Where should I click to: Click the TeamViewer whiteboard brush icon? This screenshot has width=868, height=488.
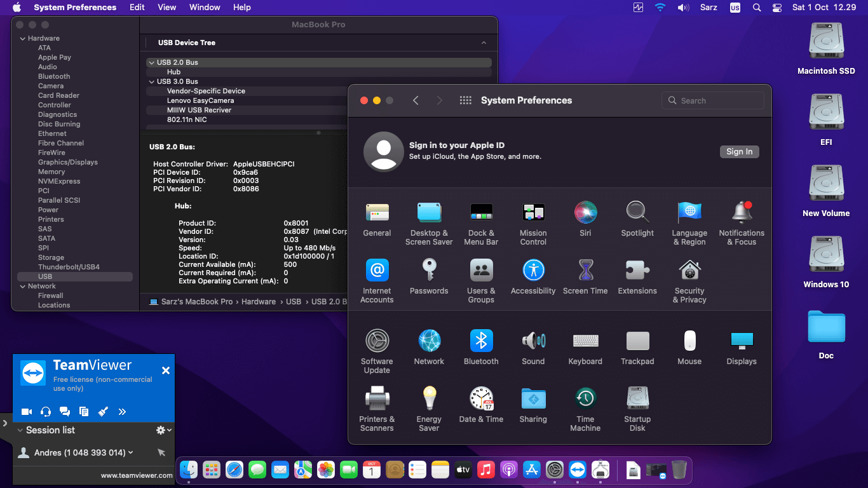coord(103,412)
